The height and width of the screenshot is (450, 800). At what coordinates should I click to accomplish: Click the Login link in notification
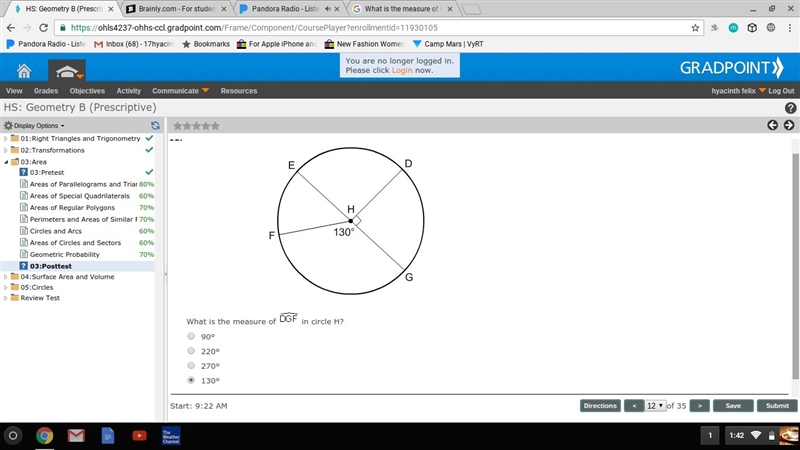click(402, 70)
